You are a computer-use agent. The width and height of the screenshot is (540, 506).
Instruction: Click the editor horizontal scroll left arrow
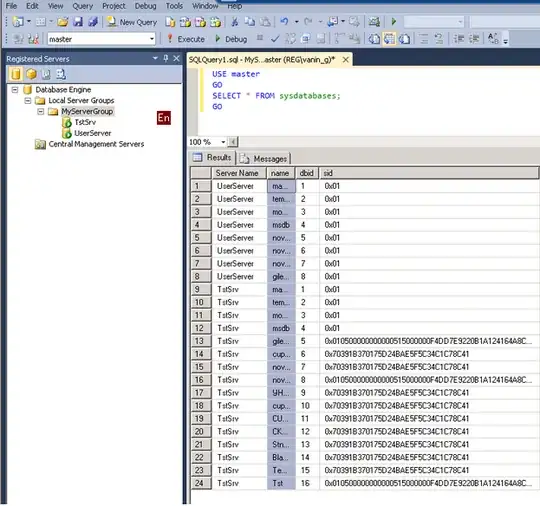click(x=233, y=142)
